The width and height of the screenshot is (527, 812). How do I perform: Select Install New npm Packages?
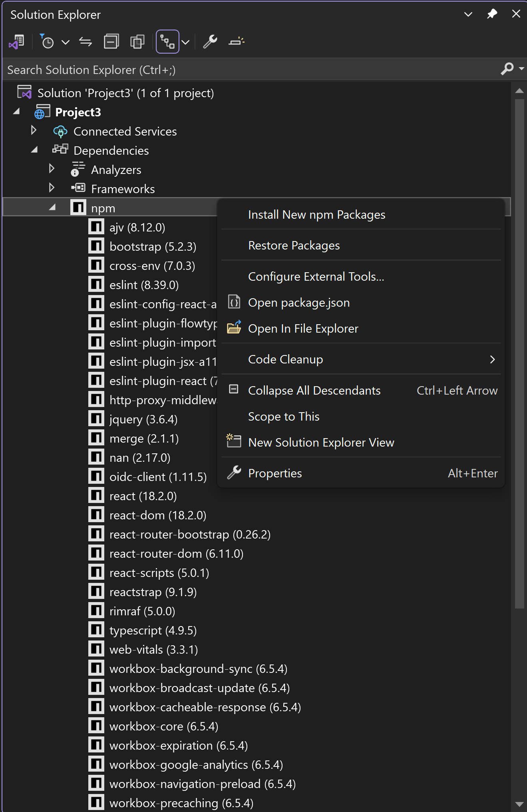pyautogui.click(x=316, y=215)
